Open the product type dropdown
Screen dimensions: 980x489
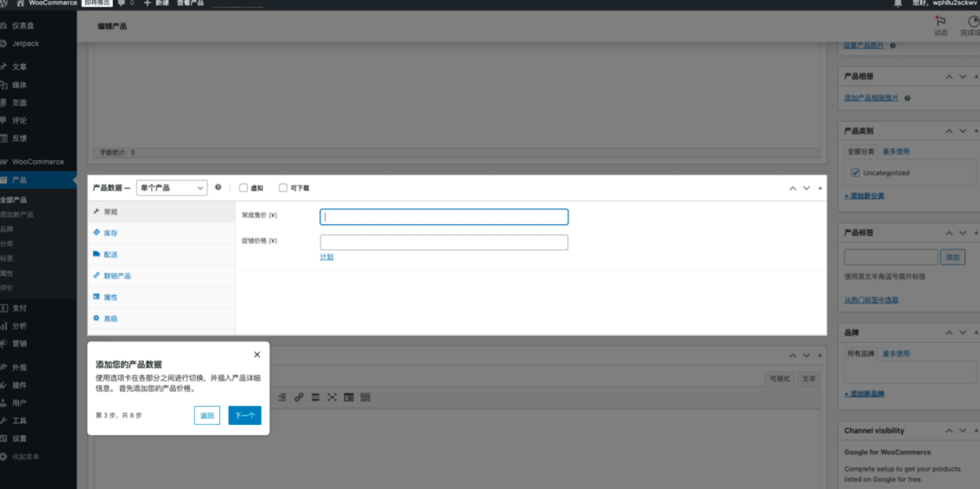click(x=171, y=188)
